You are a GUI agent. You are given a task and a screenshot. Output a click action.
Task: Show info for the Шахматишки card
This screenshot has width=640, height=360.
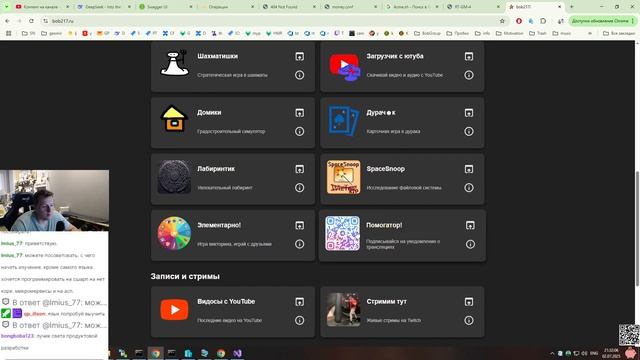[x=300, y=75]
